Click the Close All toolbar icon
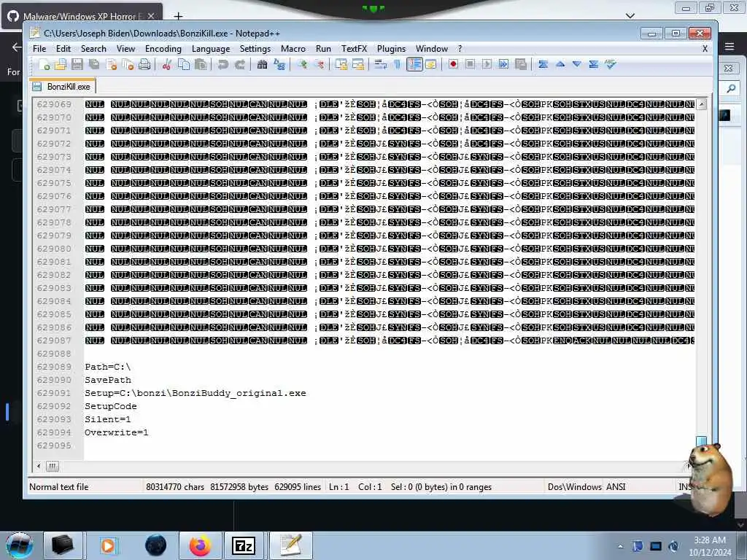The height and width of the screenshot is (560, 747). (128, 64)
